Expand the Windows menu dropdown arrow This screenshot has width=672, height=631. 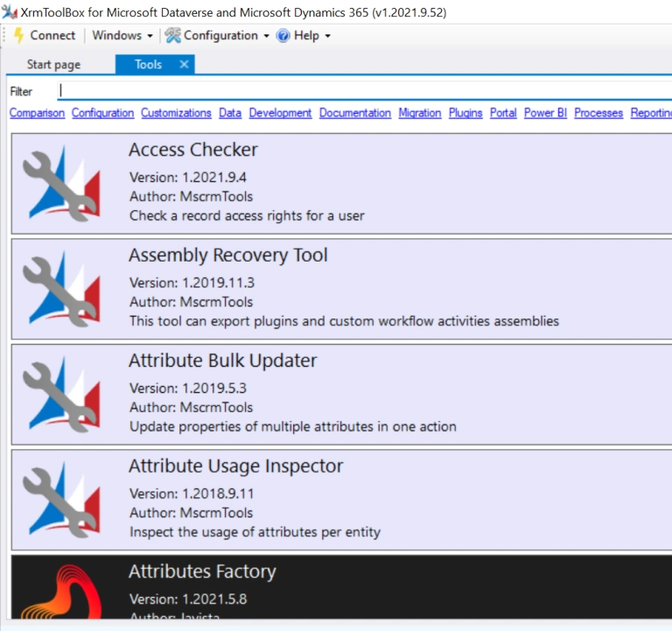coord(150,36)
